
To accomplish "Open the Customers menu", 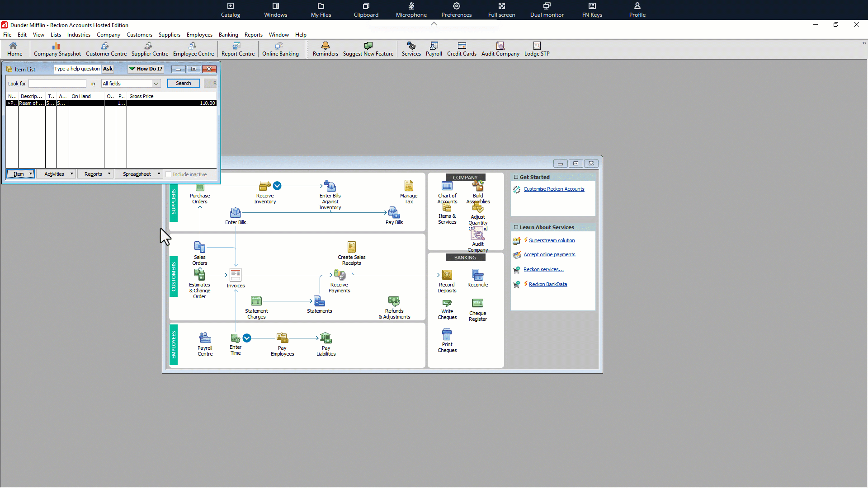I will tap(139, 35).
